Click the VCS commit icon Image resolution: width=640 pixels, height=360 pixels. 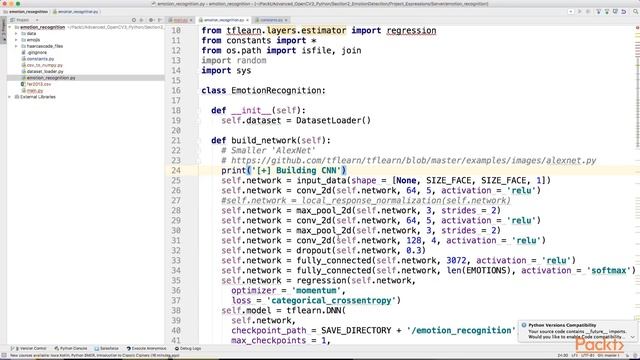607,12
